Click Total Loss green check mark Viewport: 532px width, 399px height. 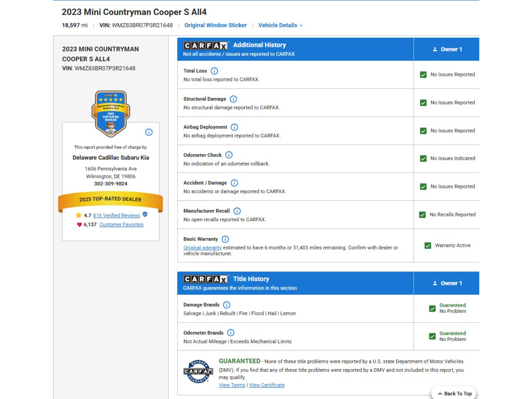point(423,75)
